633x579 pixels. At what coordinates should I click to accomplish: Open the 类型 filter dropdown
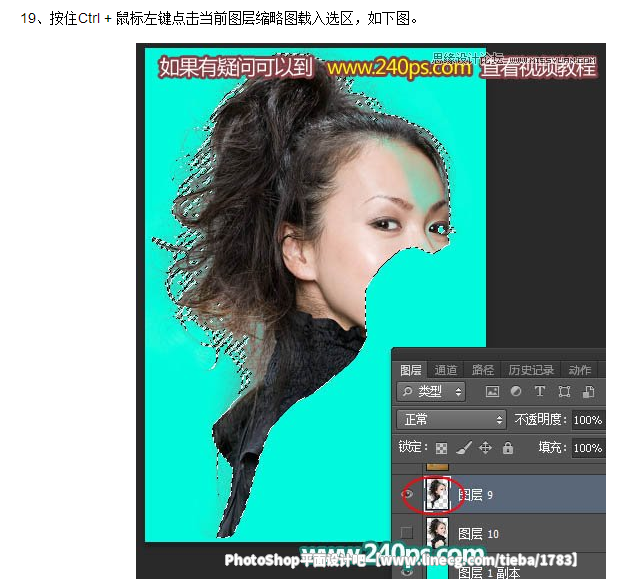click(x=430, y=391)
